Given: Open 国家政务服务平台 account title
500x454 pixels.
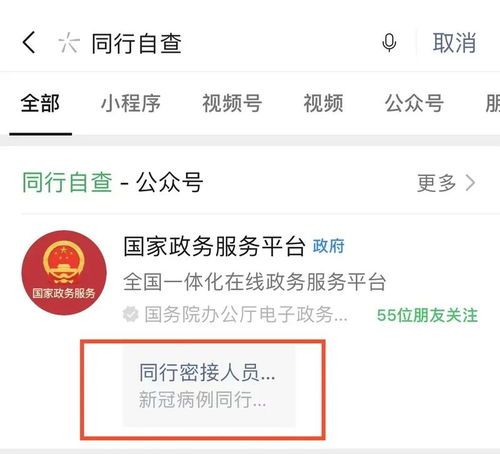Looking at the screenshot, I should pos(215,246).
